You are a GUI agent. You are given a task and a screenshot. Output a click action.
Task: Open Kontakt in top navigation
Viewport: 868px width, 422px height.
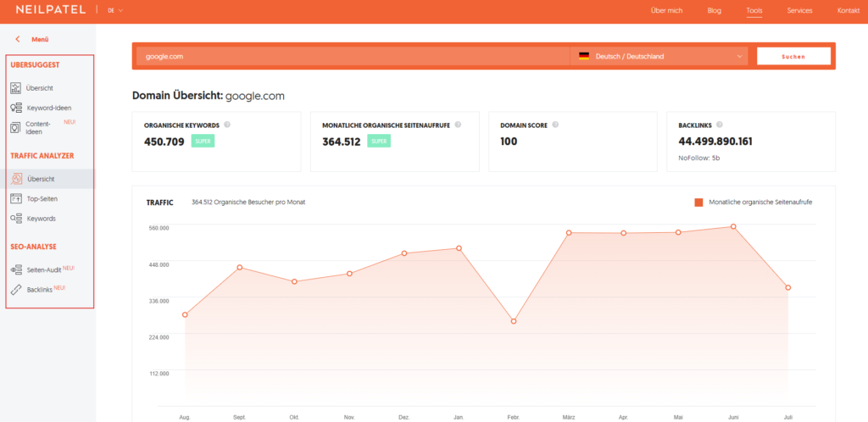point(849,10)
